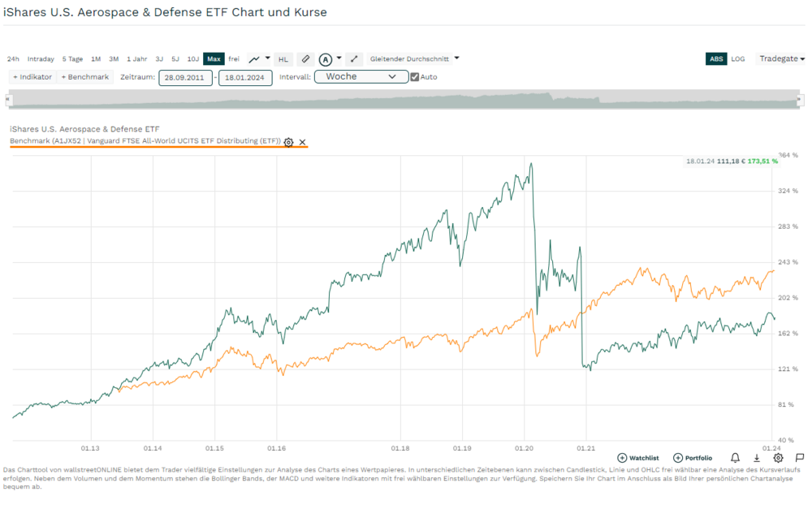812x509 pixels.
Task: Switch chart scale to LOG
Action: [738, 59]
